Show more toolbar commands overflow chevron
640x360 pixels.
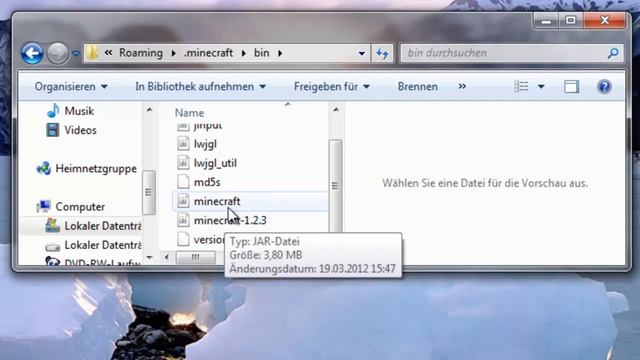462,86
